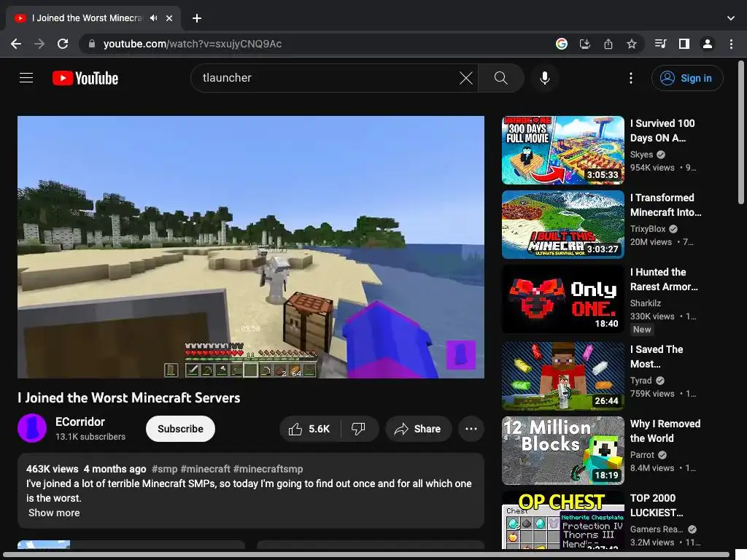Open Tyrad channel name

(x=640, y=381)
